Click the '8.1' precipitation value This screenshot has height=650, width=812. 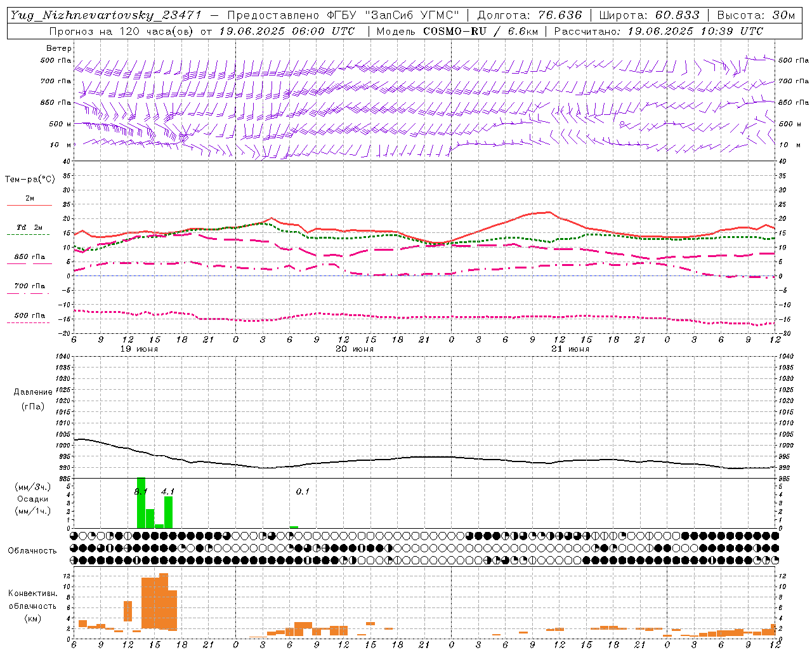coord(141,491)
